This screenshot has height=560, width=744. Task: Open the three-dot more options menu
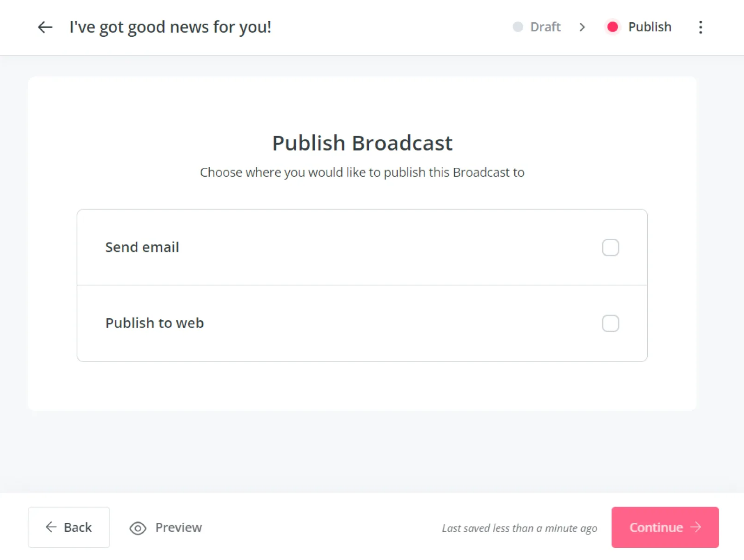pos(700,27)
